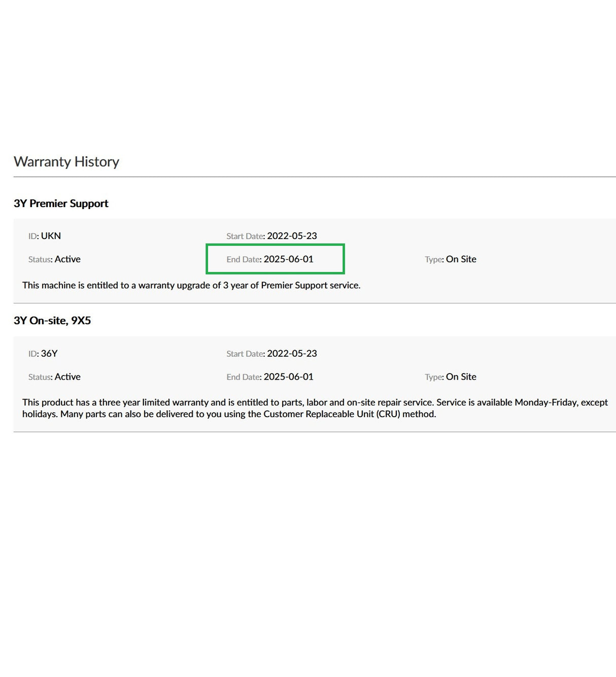
Task: Click the Premier Support On Site type
Action: [x=461, y=259]
